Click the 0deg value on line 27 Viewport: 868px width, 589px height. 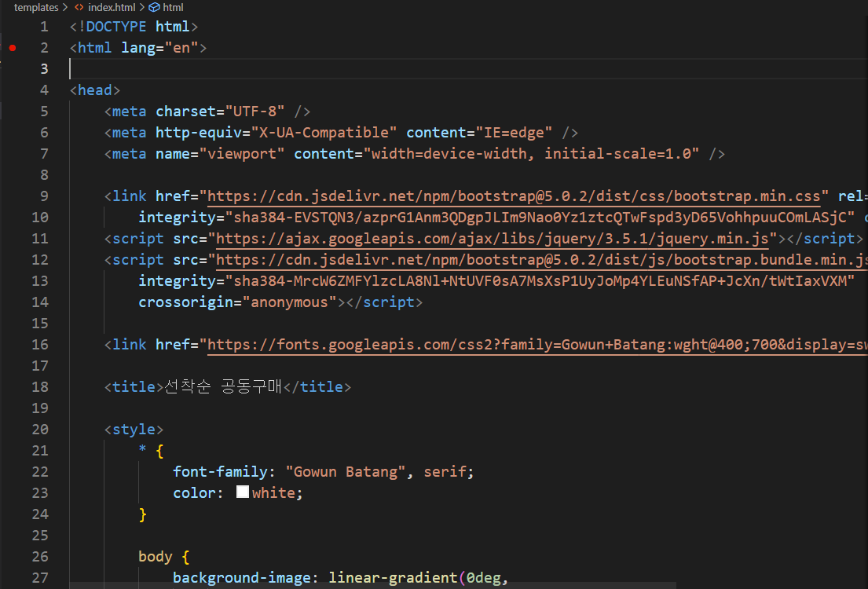click(x=483, y=578)
